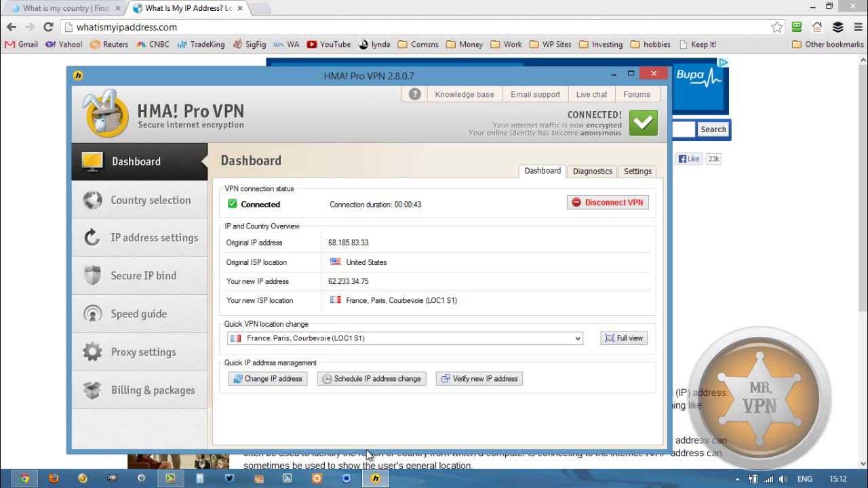Open Proxy settings in the sidebar
868x488 pixels.
tap(139, 352)
